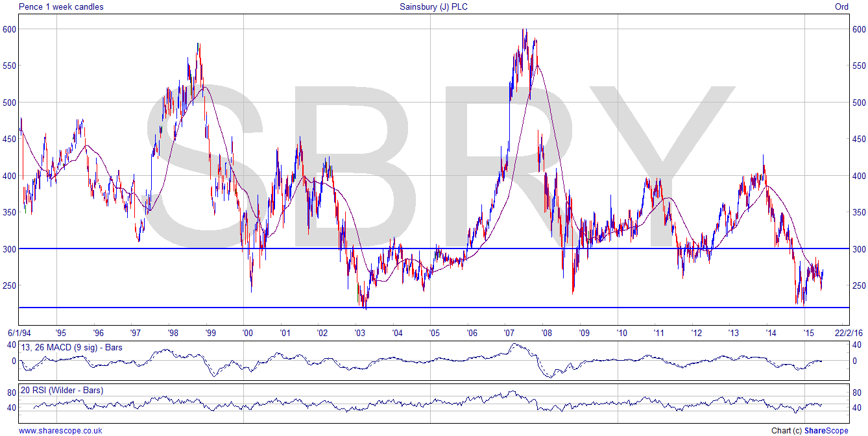The width and height of the screenshot is (868, 436).
Task: Click the '15 year marker on time axis
Action: click(x=808, y=333)
